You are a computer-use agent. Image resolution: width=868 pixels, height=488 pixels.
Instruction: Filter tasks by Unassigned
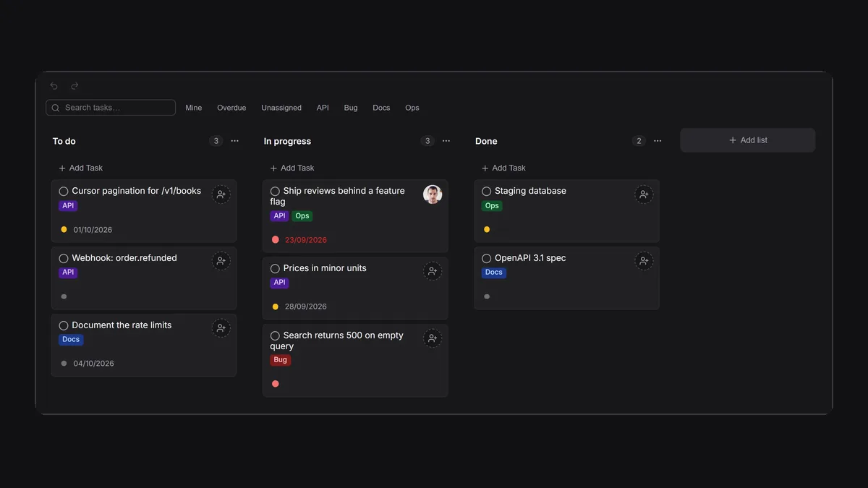(281, 108)
